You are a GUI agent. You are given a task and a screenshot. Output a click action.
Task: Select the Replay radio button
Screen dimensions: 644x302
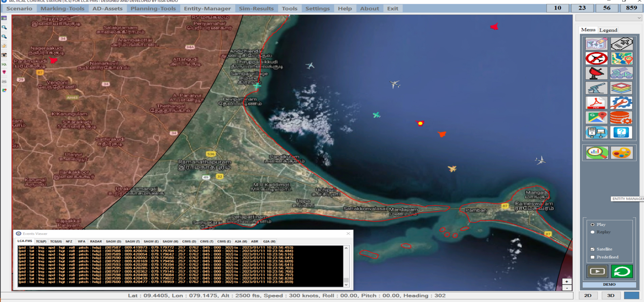(592, 232)
